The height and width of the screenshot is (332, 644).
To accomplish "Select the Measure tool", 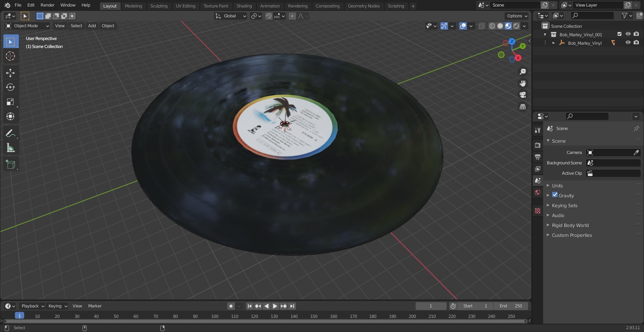I will point(10,148).
